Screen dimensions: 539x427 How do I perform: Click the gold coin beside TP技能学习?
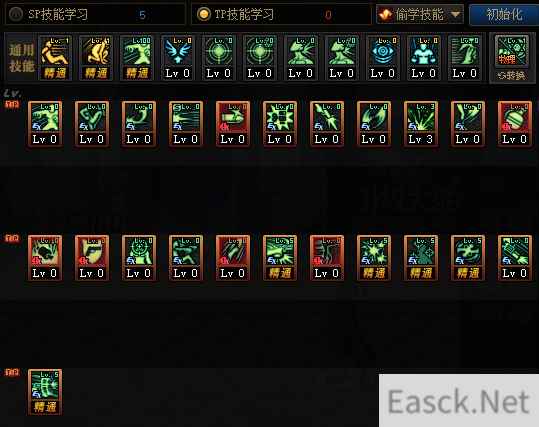(204, 14)
